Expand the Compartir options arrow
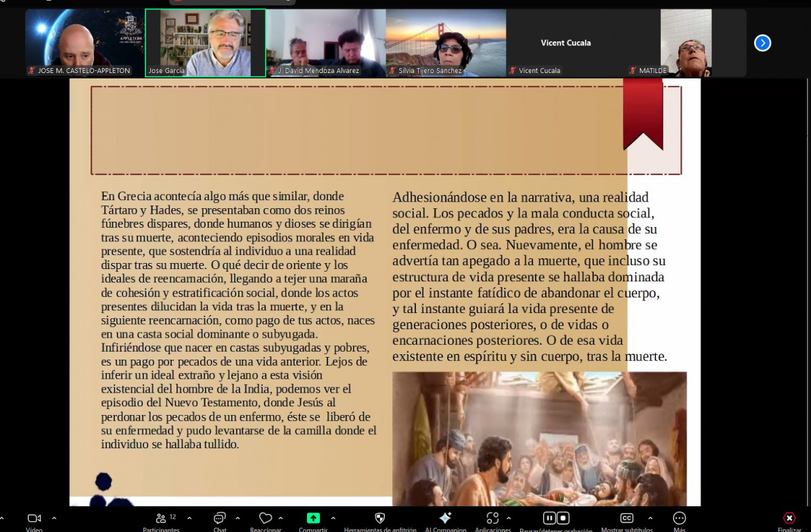811x532 pixels. pos(333,518)
